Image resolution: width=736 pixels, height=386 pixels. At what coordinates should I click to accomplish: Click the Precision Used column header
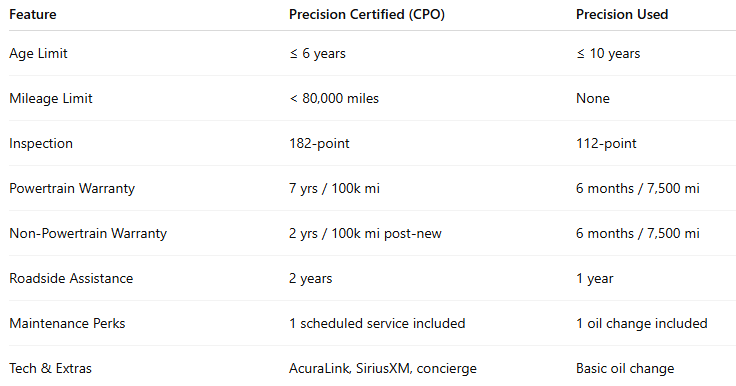622,15
